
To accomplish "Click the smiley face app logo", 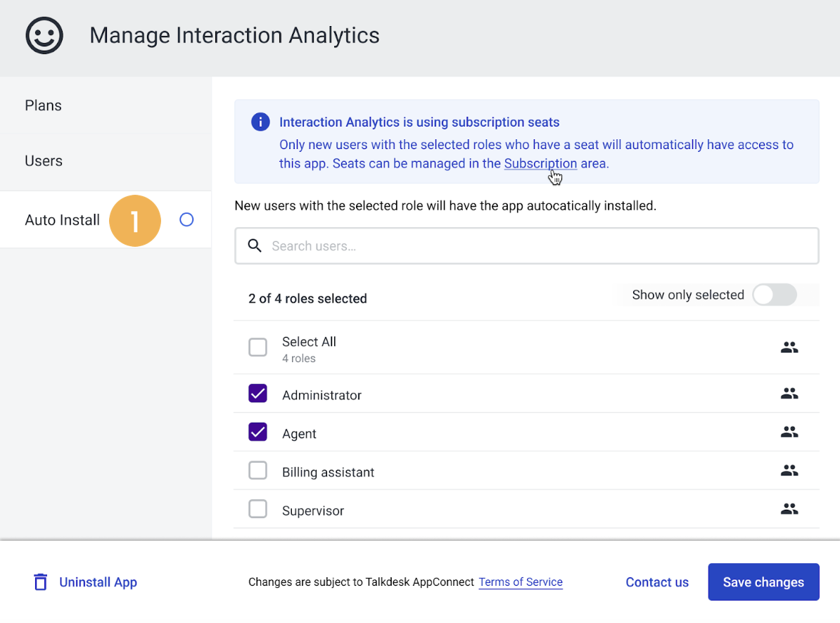I will (44, 35).
